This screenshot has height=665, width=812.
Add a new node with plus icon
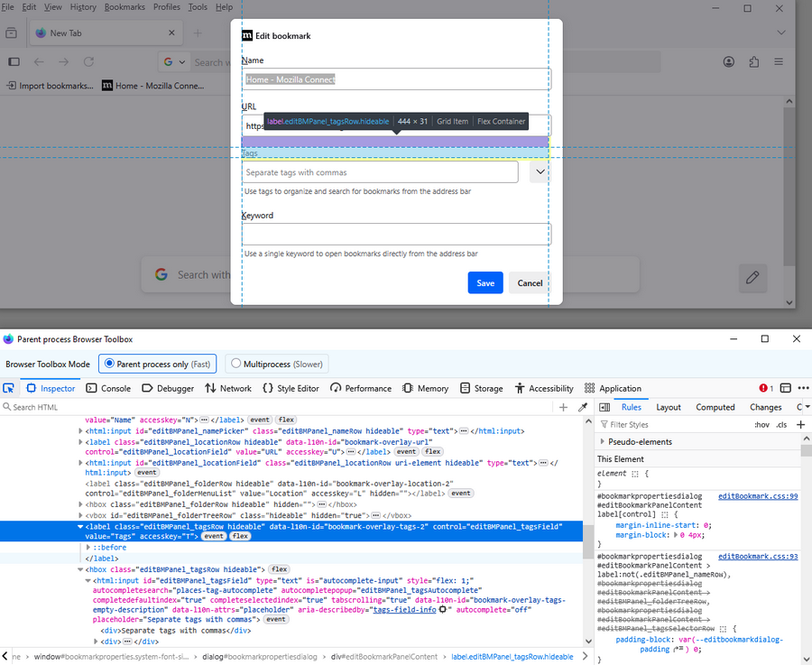pyautogui.click(x=564, y=408)
